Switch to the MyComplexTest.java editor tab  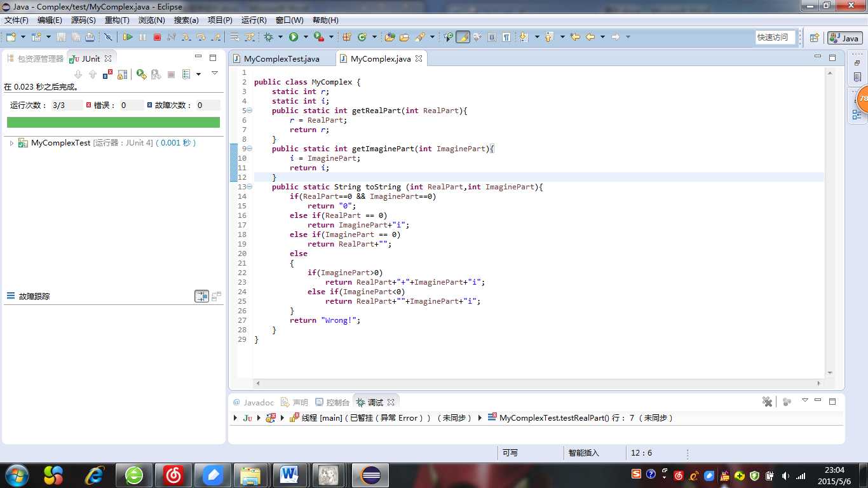(281, 59)
